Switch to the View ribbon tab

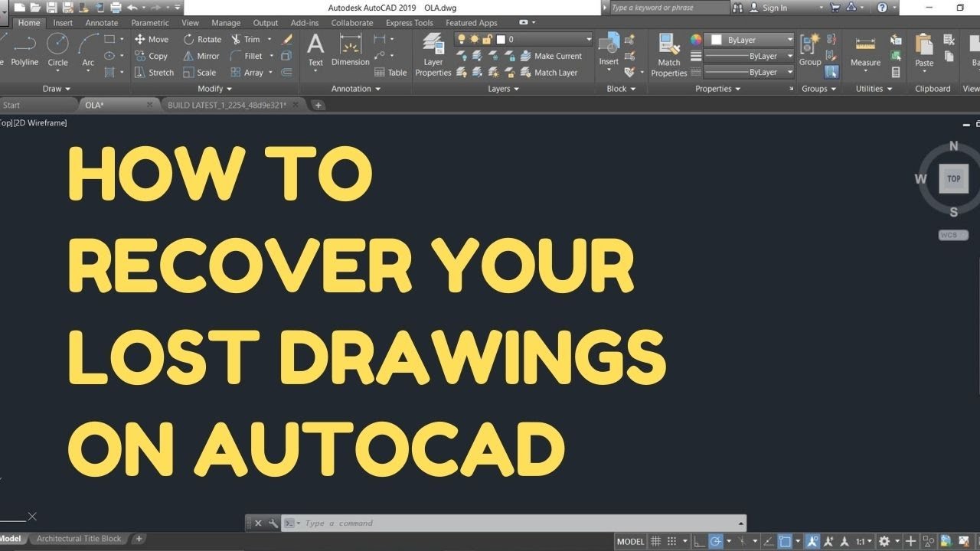pyautogui.click(x=190, y=23)
